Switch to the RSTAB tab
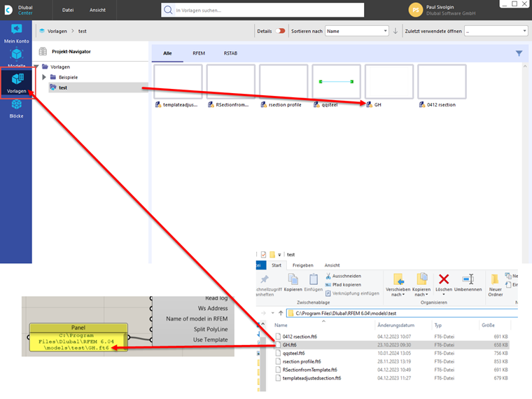This screenshot has height=399, width=532. click(230, 53)
